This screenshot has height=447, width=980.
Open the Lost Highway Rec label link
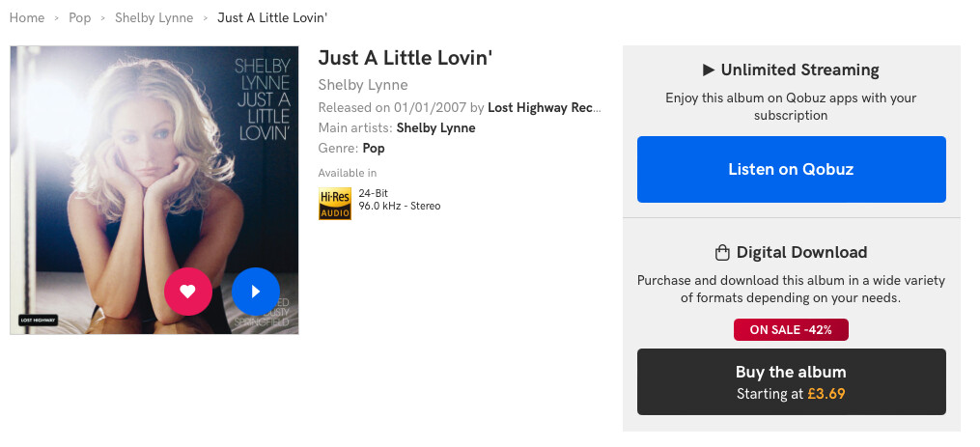pos(545,107)
